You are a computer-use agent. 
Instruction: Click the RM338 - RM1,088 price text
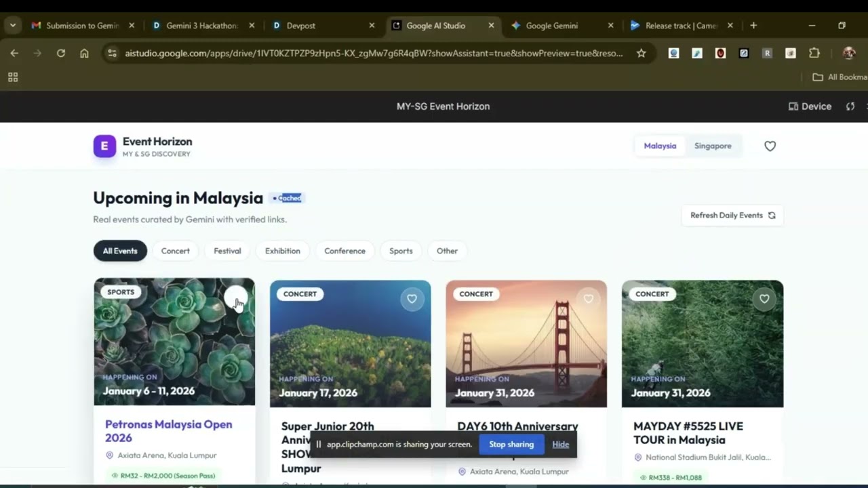[x=675, y=478]
